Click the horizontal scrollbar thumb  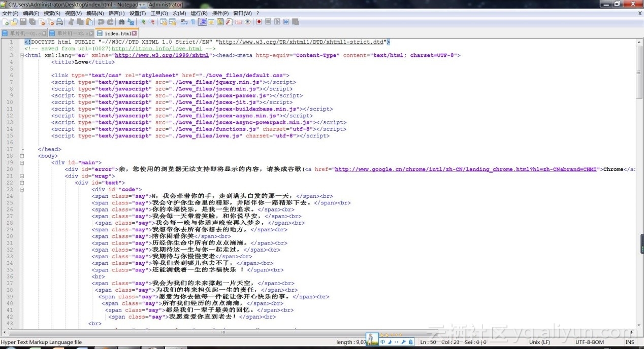point(223,333)
